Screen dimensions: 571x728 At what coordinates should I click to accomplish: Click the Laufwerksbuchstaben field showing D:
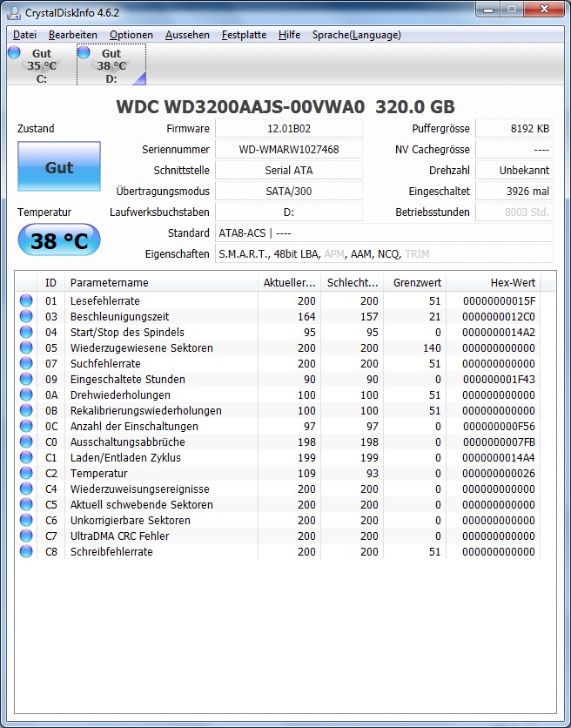click(x=289, y=212)
